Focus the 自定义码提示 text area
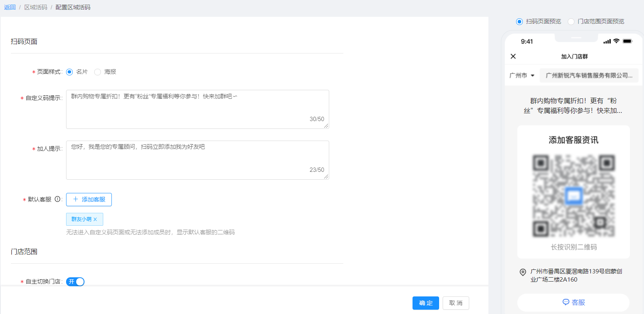This screenshot has width=644, height=314. [197, 109]
